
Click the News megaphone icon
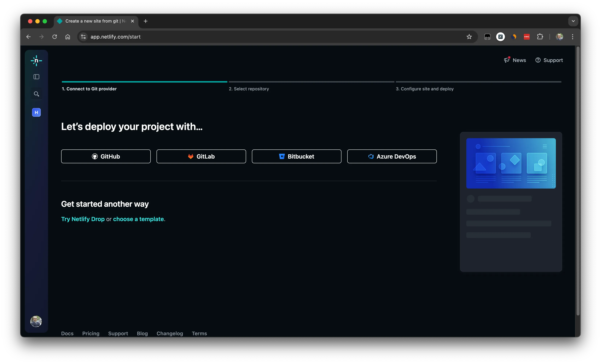coord(507,60)
